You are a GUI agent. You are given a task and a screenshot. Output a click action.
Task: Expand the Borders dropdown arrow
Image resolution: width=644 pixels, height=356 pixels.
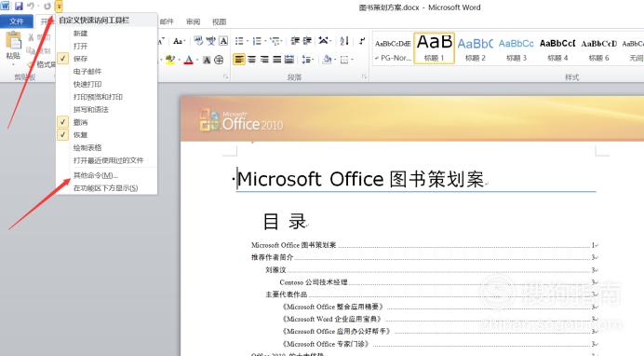pyautogui.click(x=352, y=61)
